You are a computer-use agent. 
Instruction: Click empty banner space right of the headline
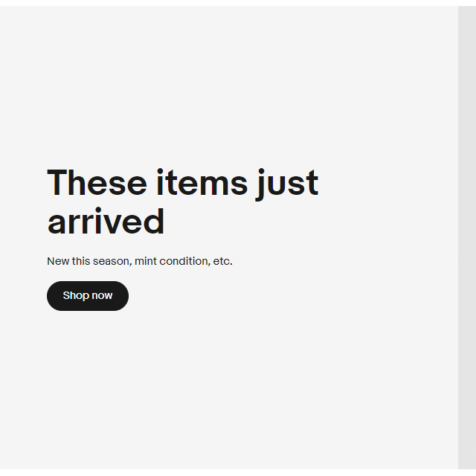click(x=388, y=202)
